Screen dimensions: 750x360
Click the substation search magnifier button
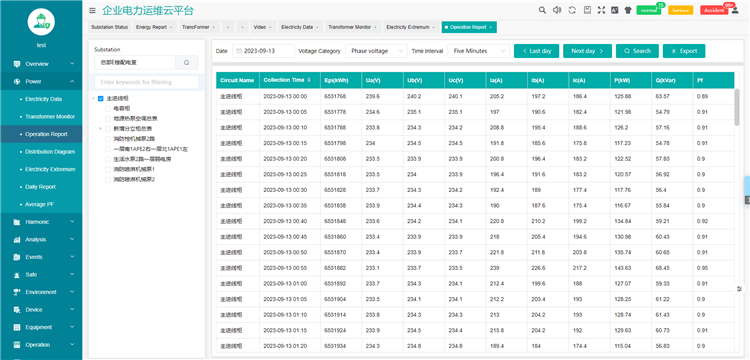click(x=187, y=63)
